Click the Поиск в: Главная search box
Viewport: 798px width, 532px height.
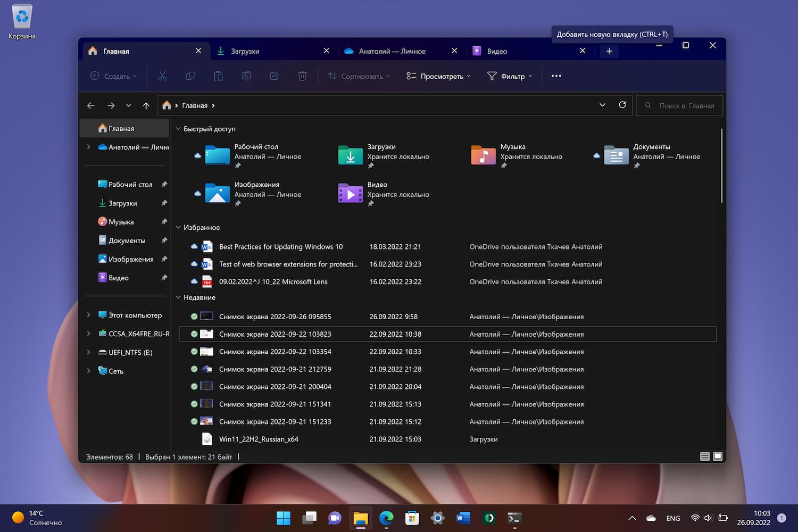pyautogui.click(x=681, y=105)
